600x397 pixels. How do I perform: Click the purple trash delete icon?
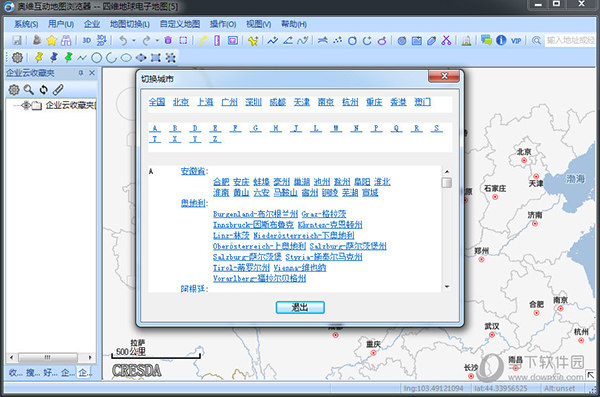[168, 40]
